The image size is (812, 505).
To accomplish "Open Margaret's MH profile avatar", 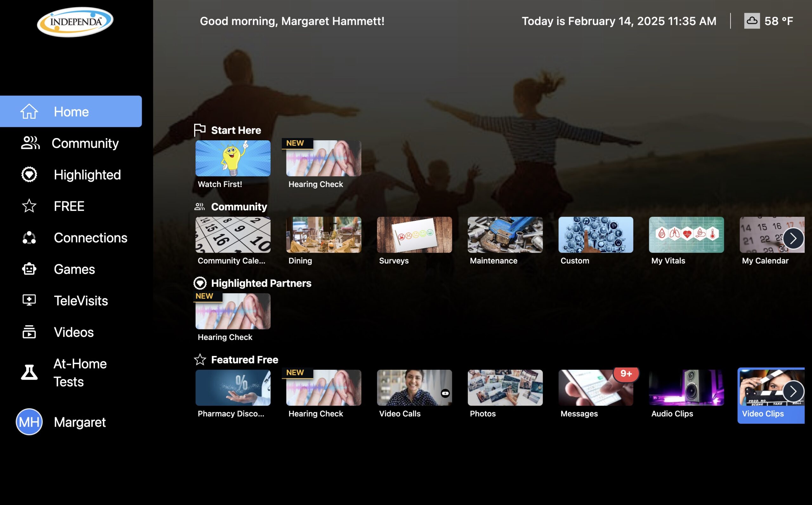I will coord(29,422).
